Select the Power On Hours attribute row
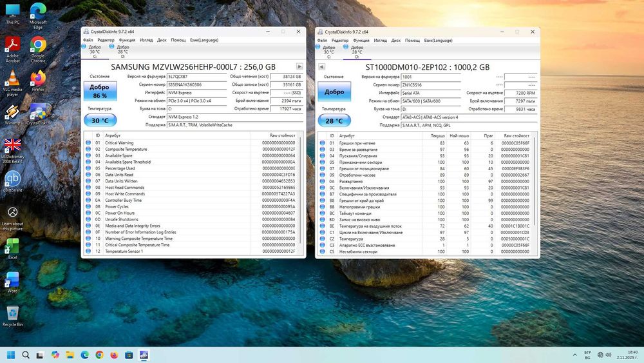This screenshot has width=644, height=363. click(x=192, y=213)
